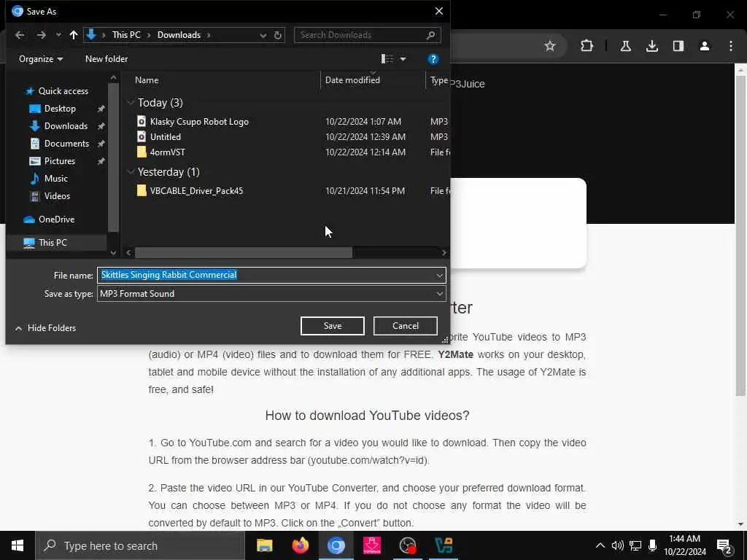Open volume control in system tray
Image resolution: width=747 pixels, height=560 pixels.
click(617, 545)
